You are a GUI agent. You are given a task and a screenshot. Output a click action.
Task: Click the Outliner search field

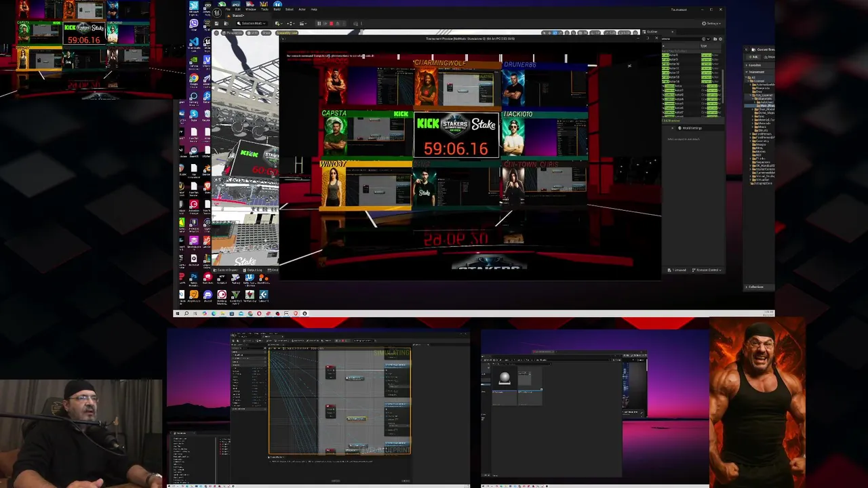tap(681, 39)
